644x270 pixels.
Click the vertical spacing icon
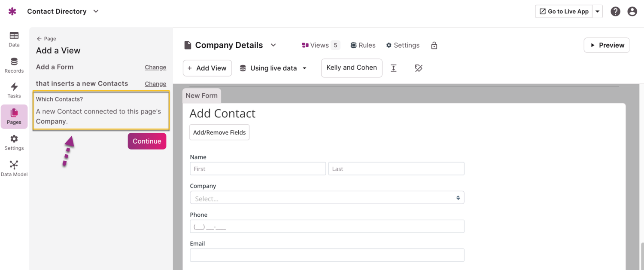pos(393,68)
